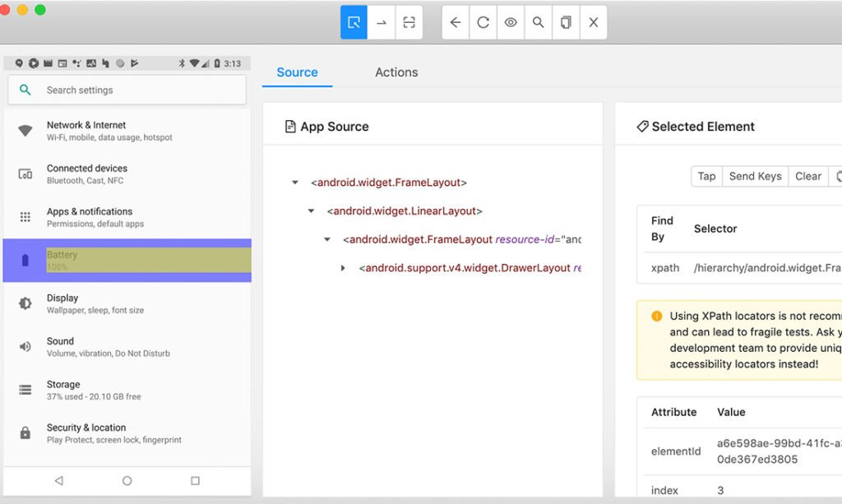This screenshot has width=842, height=504.
Task: Click the Send Keys button
Action: [x=754, y=176]
